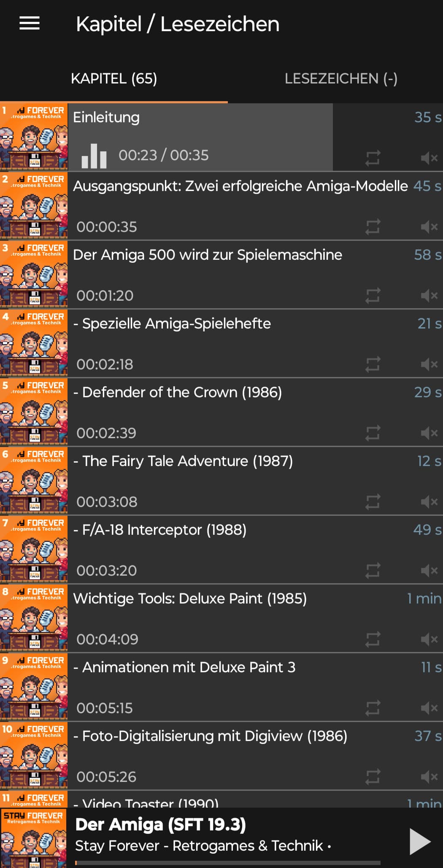
Task: Select the Kapitel (65) tab
Action: point(114,78)
